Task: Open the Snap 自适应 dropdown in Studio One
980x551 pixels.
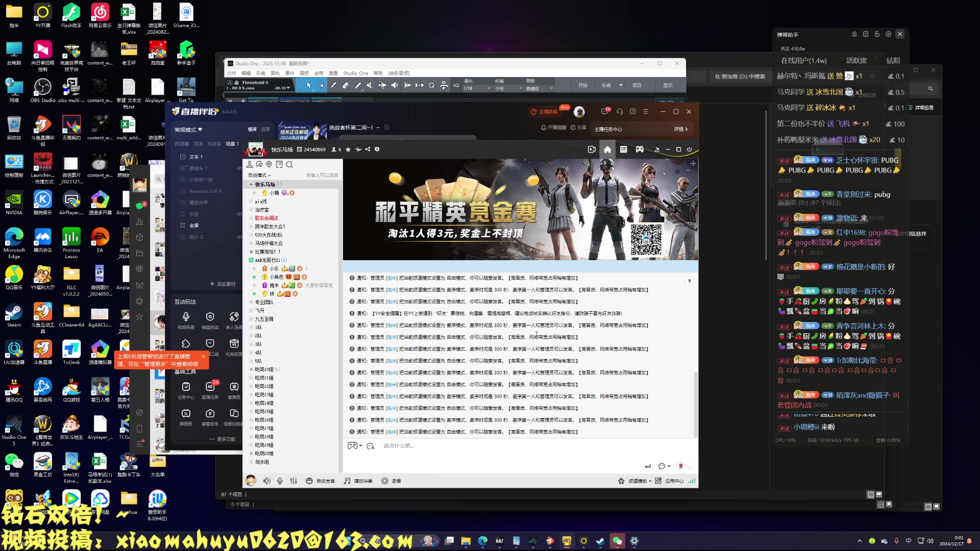Action: tap(540, 88)
